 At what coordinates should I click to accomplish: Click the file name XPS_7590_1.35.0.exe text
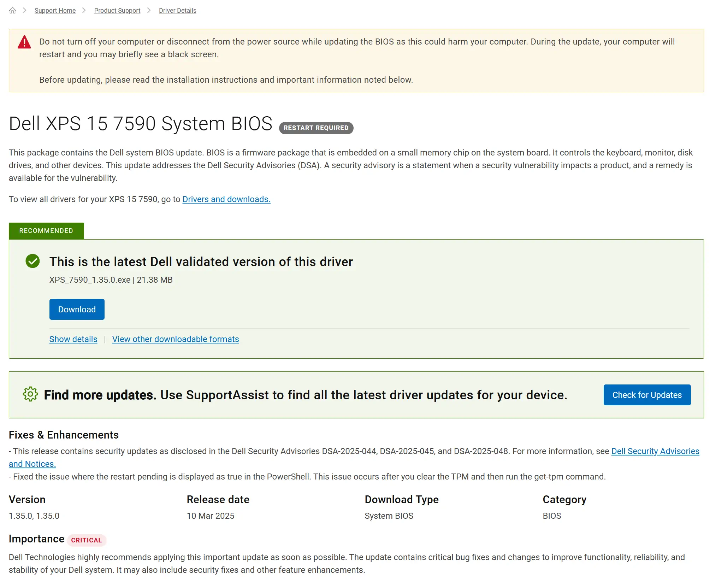click(x=90, y=280)
